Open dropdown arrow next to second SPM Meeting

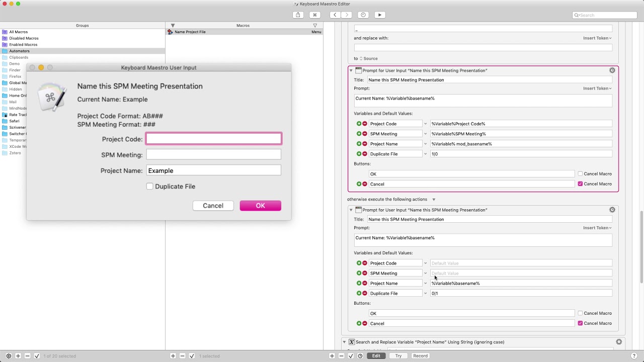click(425, 273)
